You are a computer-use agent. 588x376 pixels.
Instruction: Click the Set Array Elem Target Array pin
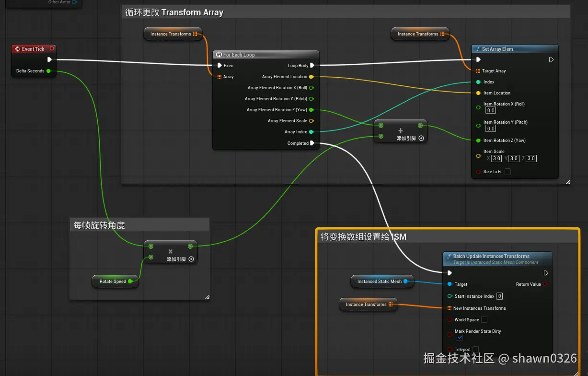pyautogui.click(x=478, y=71)
